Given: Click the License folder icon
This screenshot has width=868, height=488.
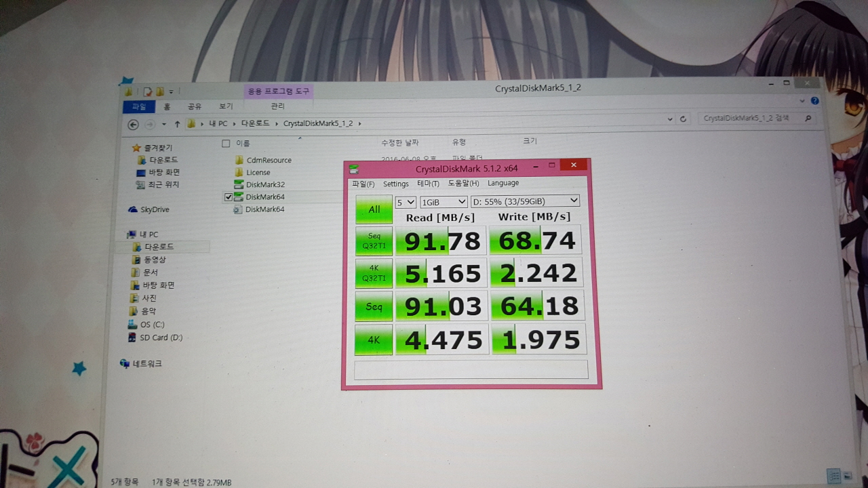Looking at the screenshot, I should 239,173.
